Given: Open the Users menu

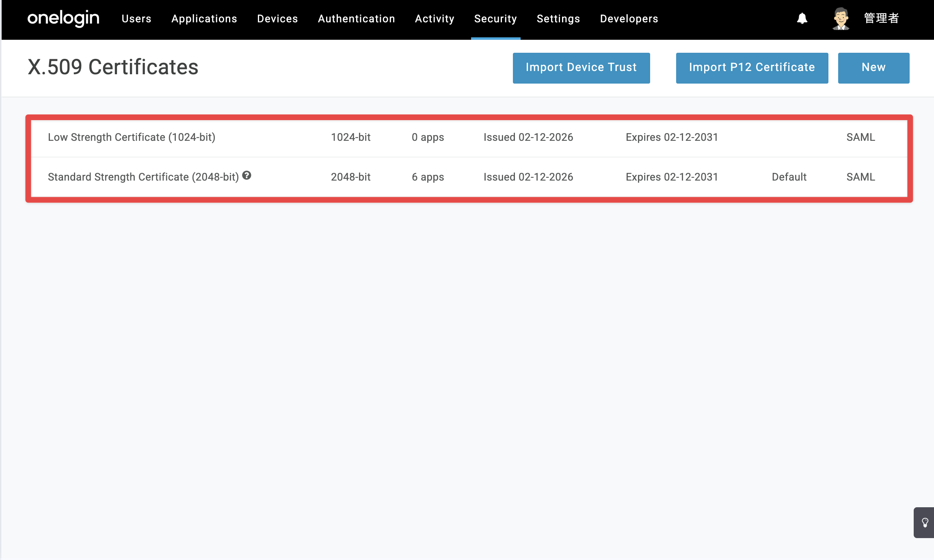Looking at the screenshot, I should 136,19.
